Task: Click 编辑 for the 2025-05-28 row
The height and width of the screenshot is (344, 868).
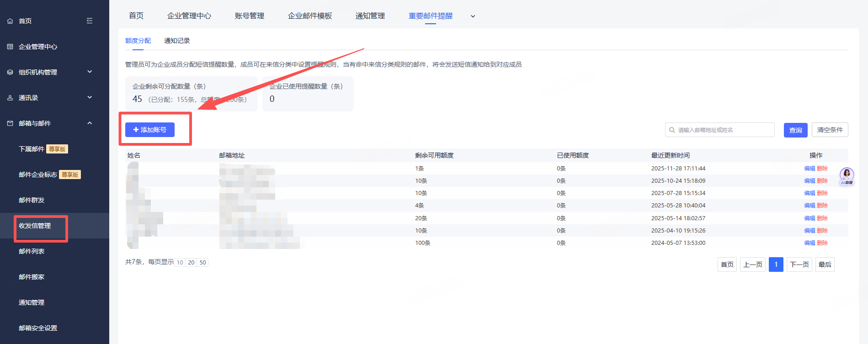Action: pos(809,206)
